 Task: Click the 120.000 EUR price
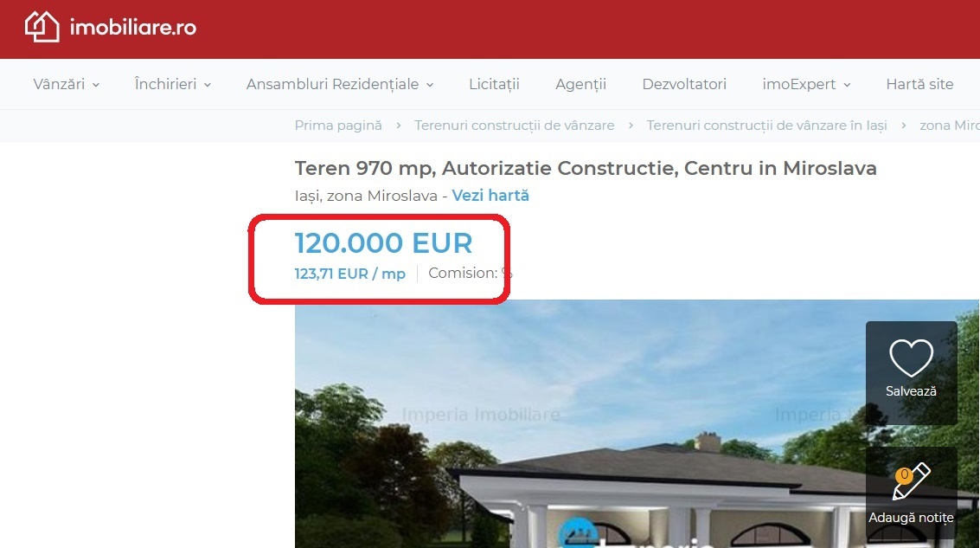tap(383, 242)
